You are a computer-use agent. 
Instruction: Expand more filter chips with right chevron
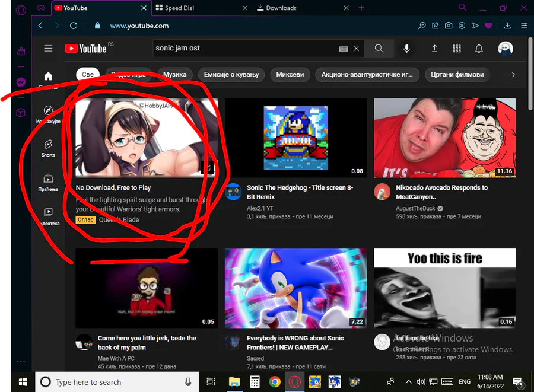pos(513,75)
